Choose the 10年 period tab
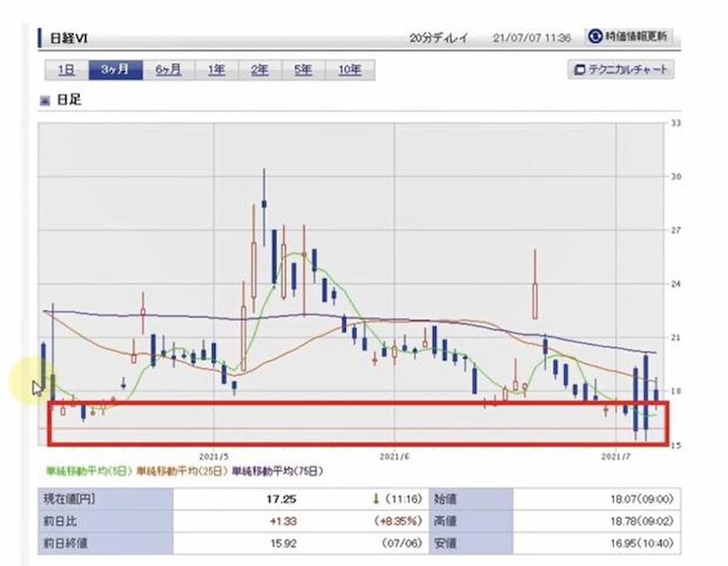This screenshot has width=728, height=566. pyautogui.click(x=349, y=70)
